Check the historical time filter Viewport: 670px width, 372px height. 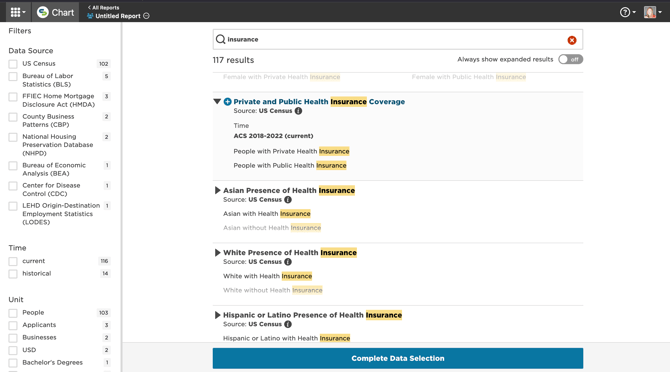[x=13, y=274]
